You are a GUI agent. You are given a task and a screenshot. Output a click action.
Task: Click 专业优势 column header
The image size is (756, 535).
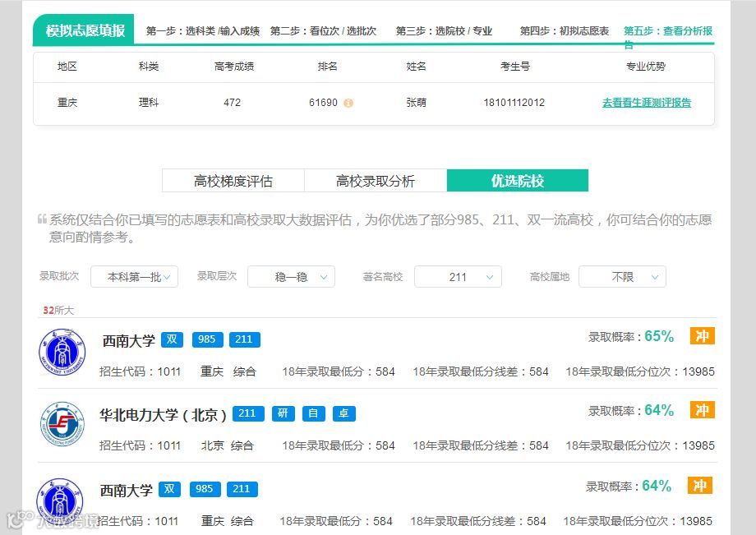646,67
